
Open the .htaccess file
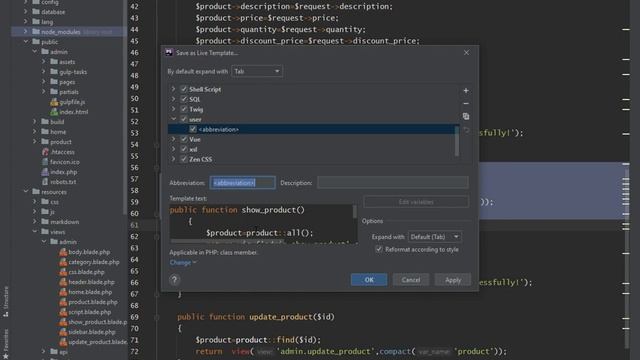pyautogui.click(x=62, y=152)
